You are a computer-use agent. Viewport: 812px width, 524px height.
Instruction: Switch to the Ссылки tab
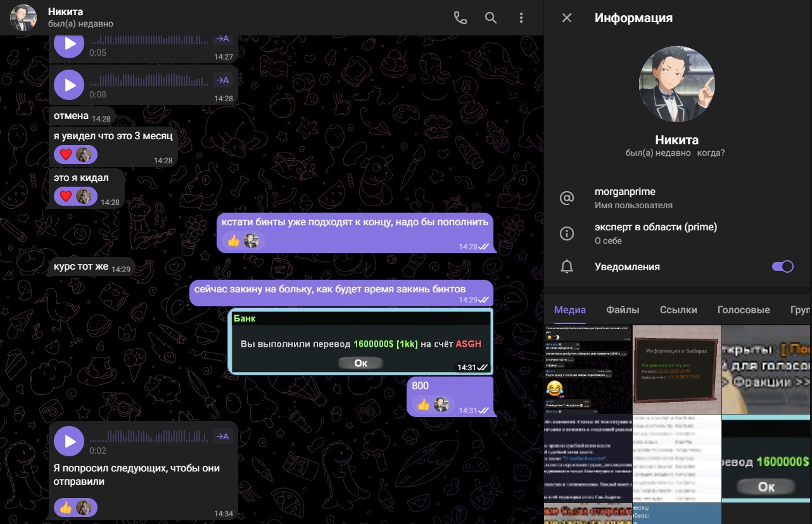pyautogui.click(x=678, y=310)
